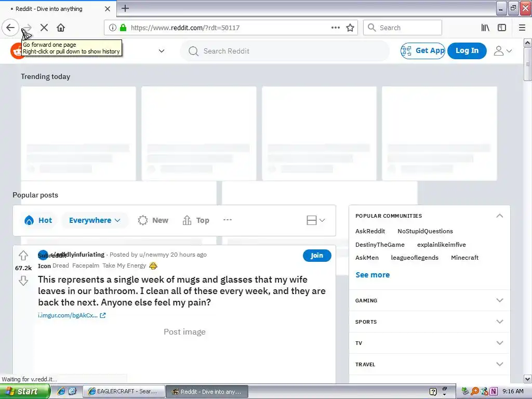The height and width of the screenshot is (399, 532).
Task: Focus the Search Reddit field
Action: (x=285, y=51)
